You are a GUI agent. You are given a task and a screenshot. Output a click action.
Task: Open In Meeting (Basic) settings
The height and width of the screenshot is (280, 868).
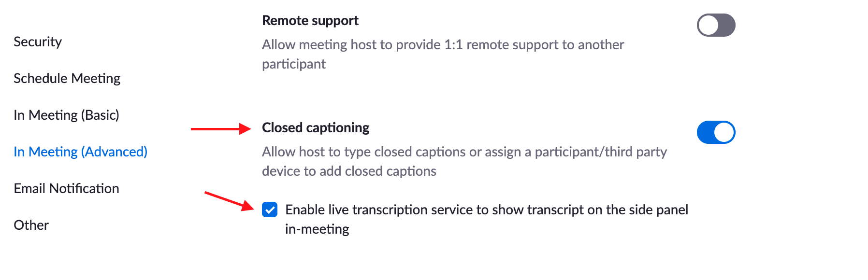click(x=66, y=115)
